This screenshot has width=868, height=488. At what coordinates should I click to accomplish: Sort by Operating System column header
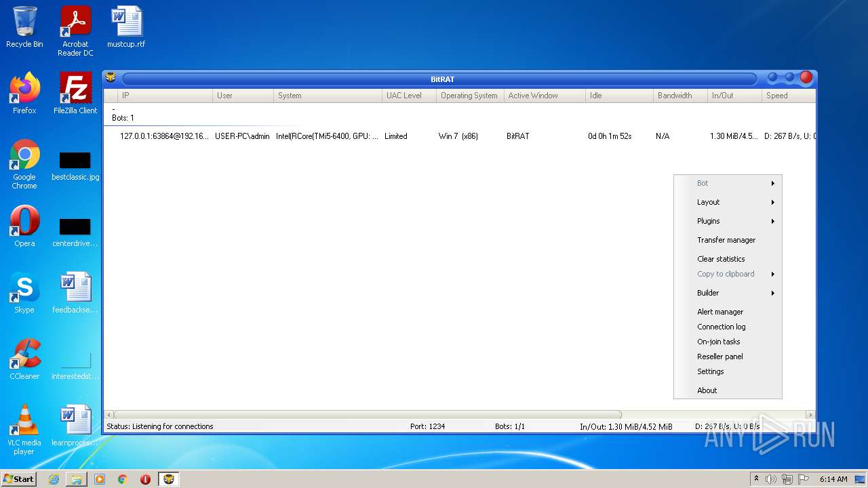[x=470, y=96]
